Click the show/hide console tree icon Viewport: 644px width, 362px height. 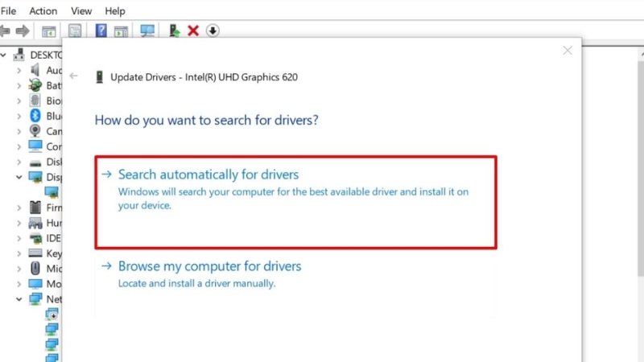tap(49, 31)
